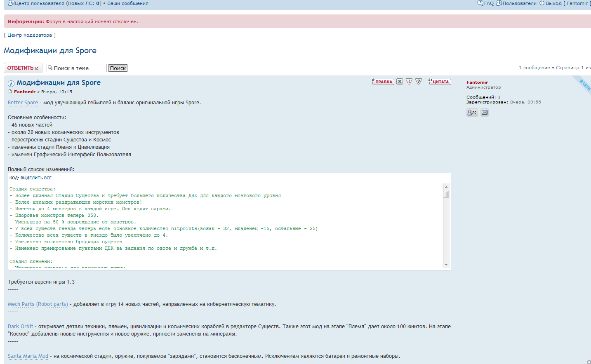Quote the post with ЦИТАТА button
591x364 pixels.
point(440,82)
